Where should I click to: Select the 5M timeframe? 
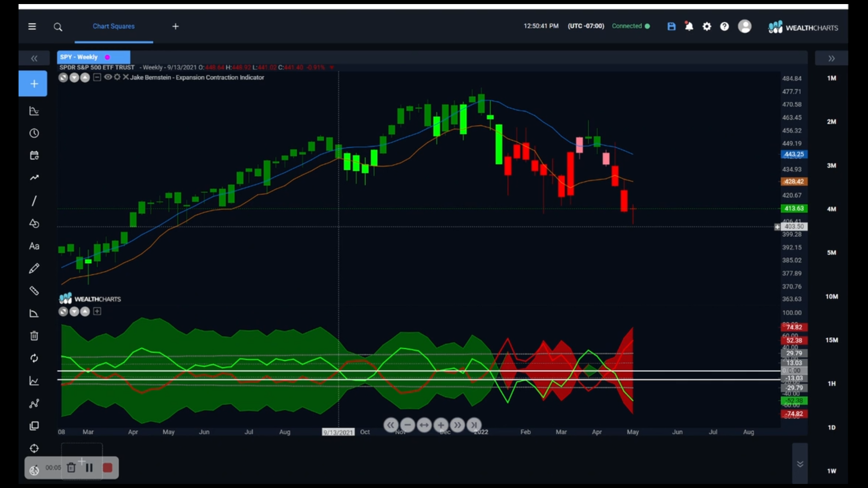coord(831,253)
